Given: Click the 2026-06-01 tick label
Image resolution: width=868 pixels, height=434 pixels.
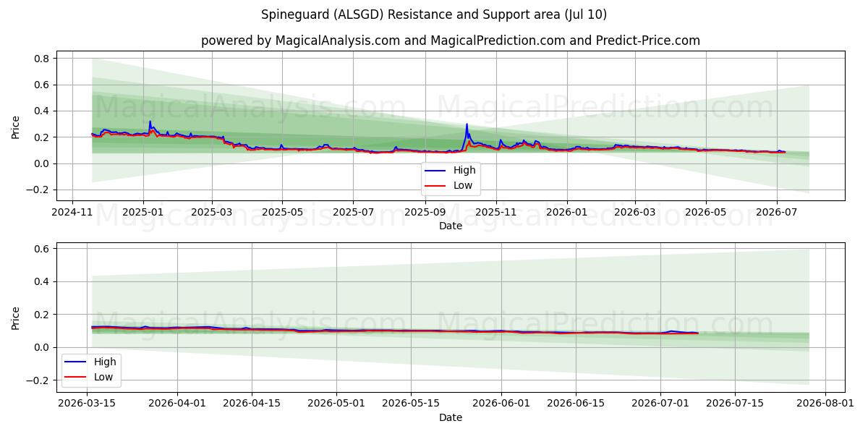Looking at the screenshot, I should [x=501, y=404].
